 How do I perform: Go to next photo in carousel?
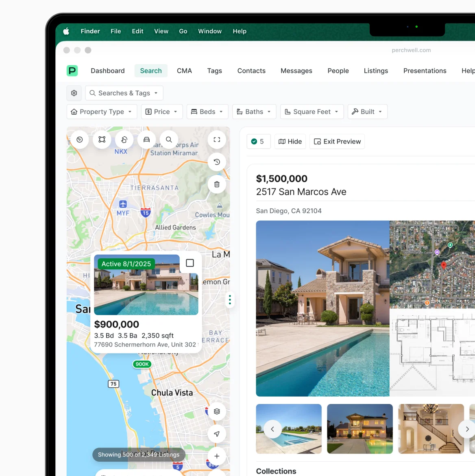(467, 429)
